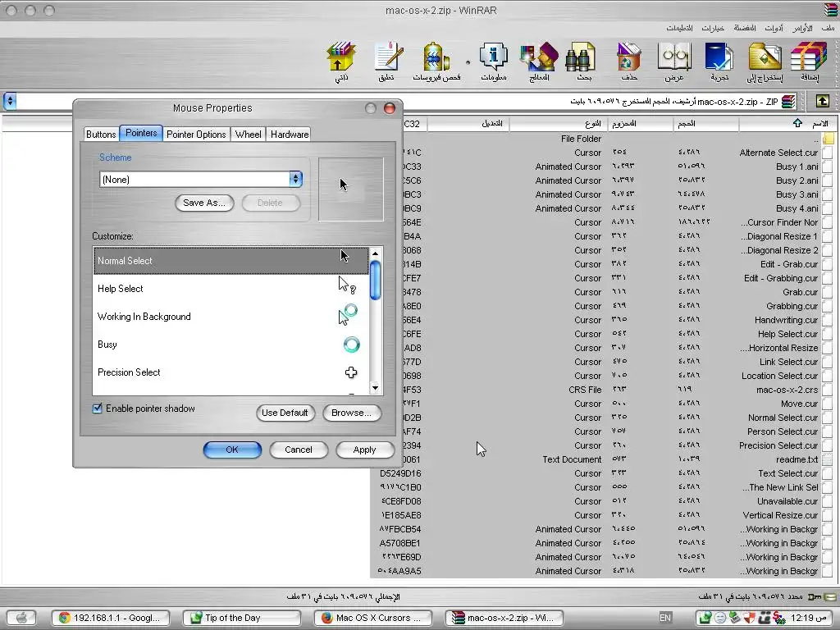Select Normal Select in the Customize list

point(231,261)
